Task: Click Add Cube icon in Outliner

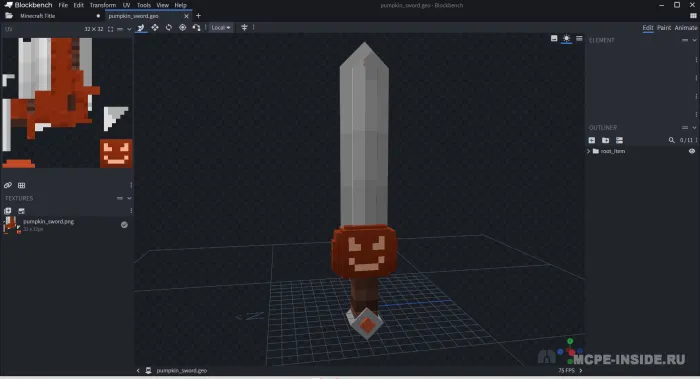Action: 592,140
